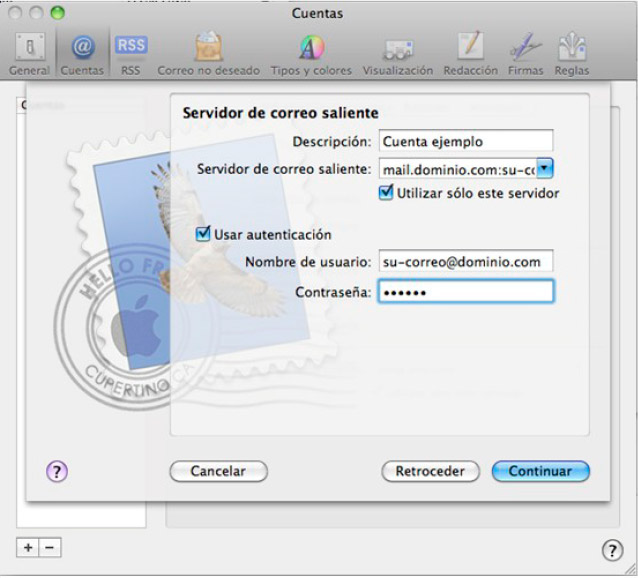Click the Continuar button
This screenshot has height=578, width=638.
540,471
